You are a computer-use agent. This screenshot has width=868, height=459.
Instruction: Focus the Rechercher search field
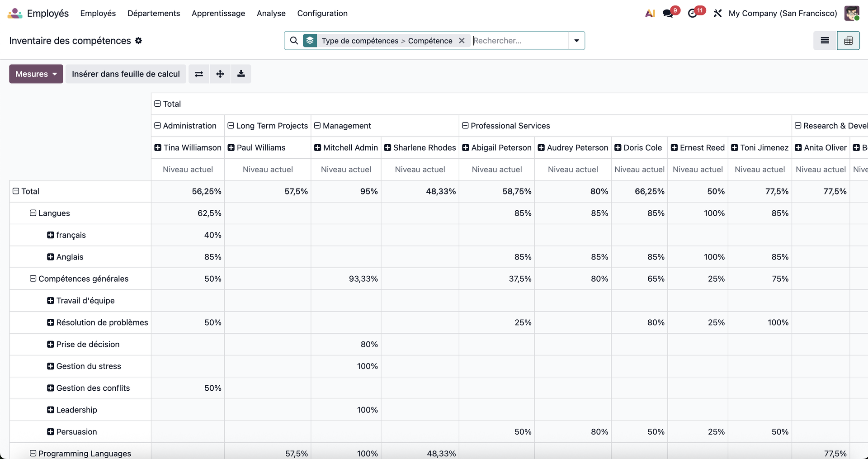click(x=519, y=41)
